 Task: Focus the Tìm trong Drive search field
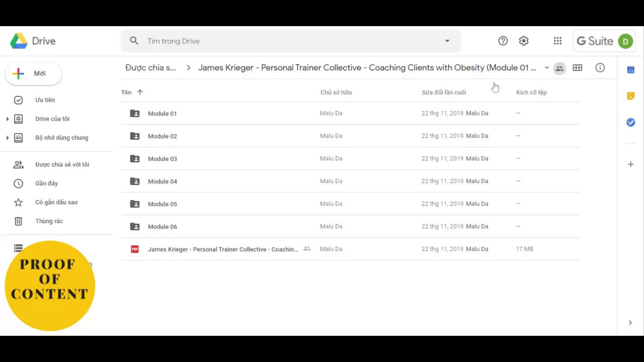tap(291, 41)
